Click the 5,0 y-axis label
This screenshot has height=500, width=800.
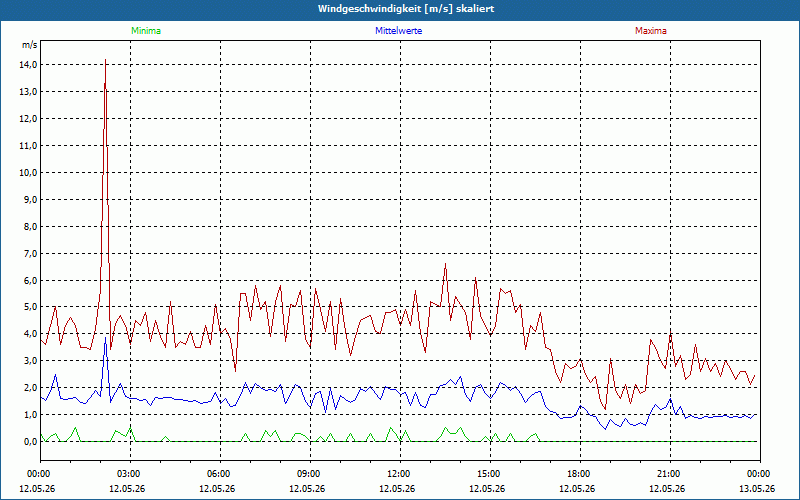point(31,307)
